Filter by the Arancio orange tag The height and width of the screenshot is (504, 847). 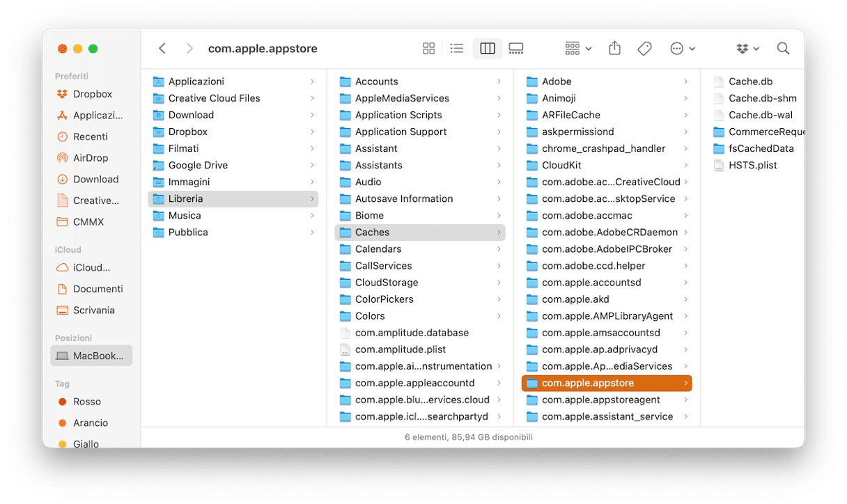(91, 423)
